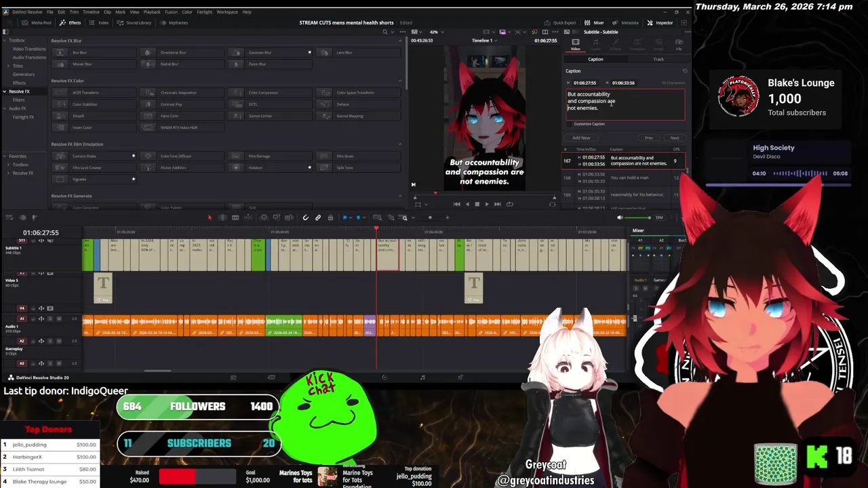Viewport: 868px width, 488px height.
Task: Open the Workspace menu
Action: coord(227,12)
